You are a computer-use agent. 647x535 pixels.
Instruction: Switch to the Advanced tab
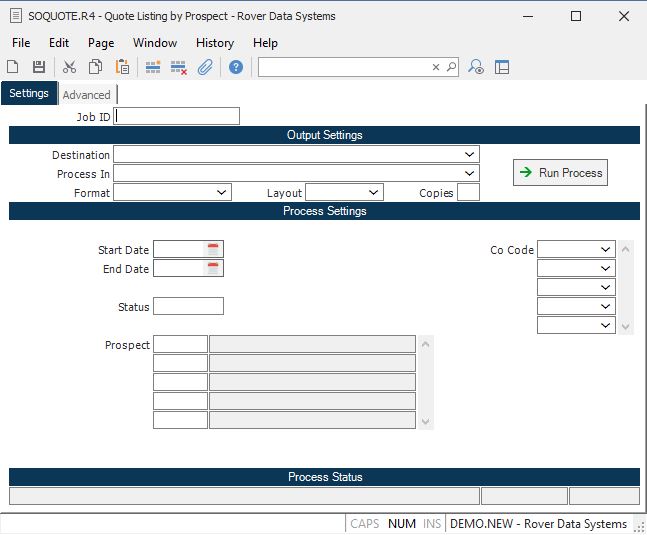tap(87, 95)
